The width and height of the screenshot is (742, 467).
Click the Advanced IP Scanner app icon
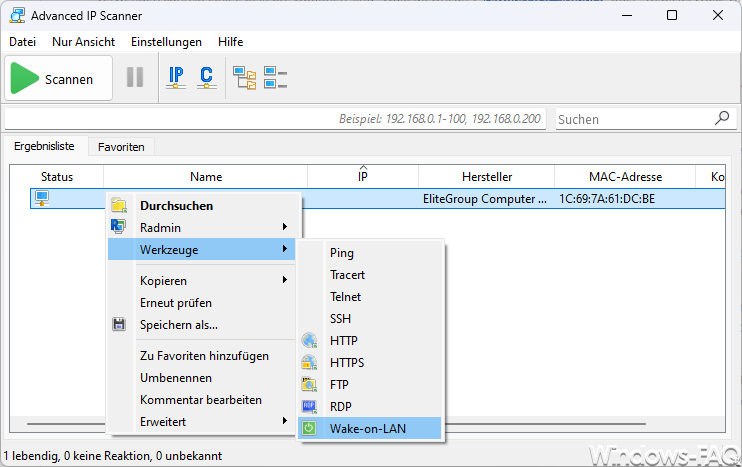pyautogui.click(x=17, y=16)
